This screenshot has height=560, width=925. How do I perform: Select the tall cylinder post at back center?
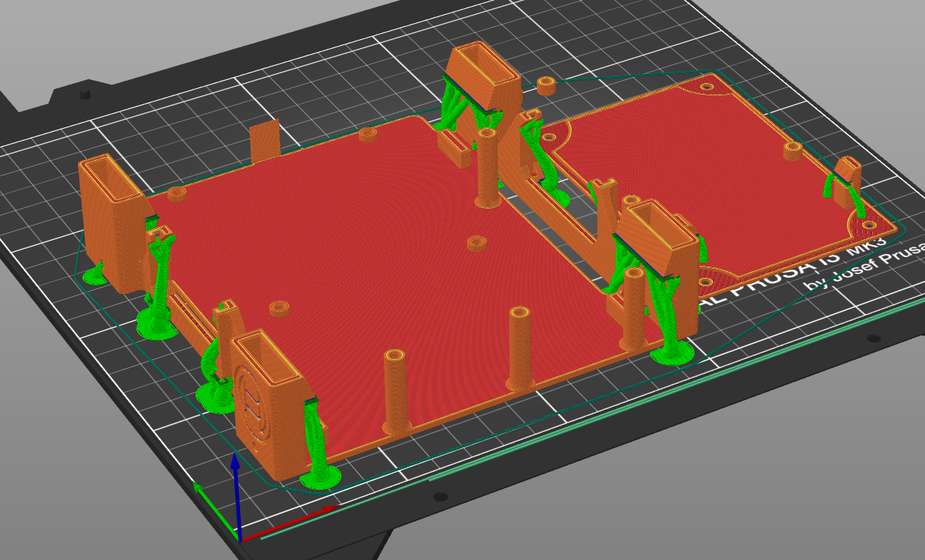click(487, 167)
